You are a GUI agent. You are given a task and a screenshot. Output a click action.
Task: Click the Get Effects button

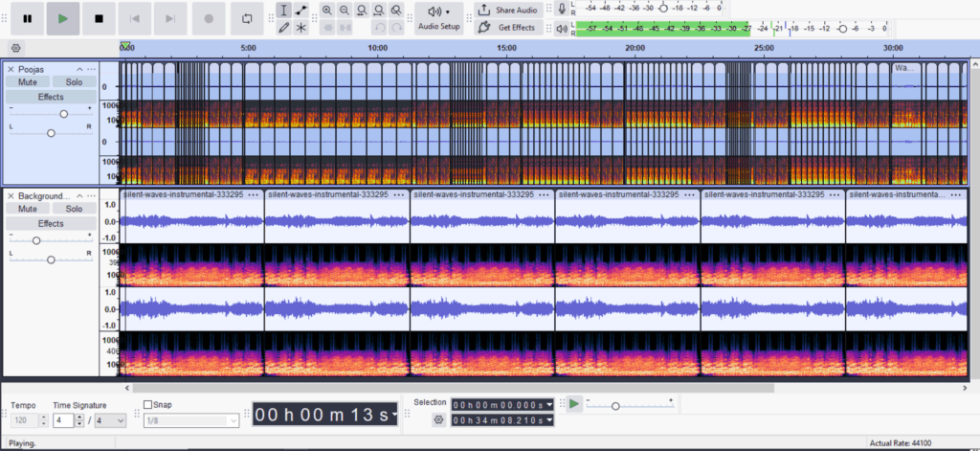[x=508, y=28]
